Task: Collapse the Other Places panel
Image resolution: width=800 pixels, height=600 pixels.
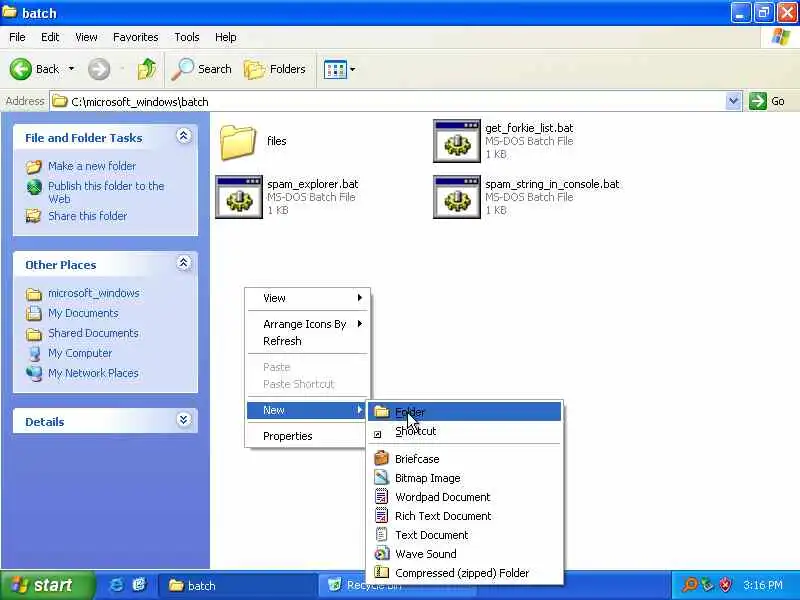Action: (184, 263)
